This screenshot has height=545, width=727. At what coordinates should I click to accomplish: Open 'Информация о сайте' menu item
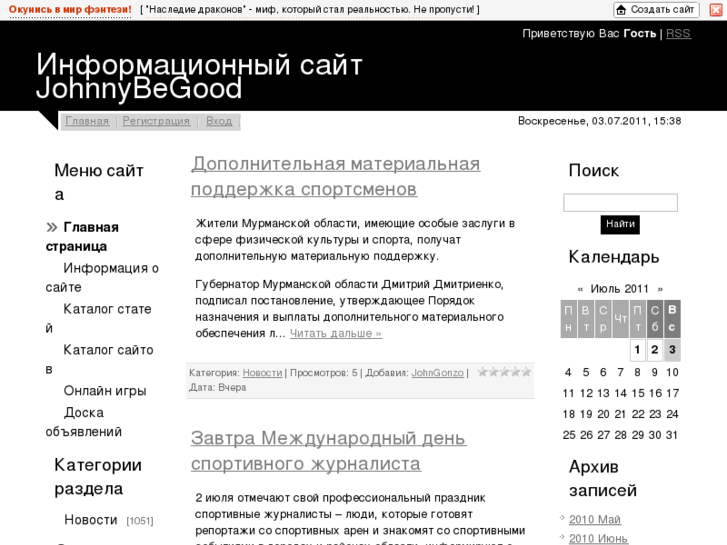tap(102, 277)
